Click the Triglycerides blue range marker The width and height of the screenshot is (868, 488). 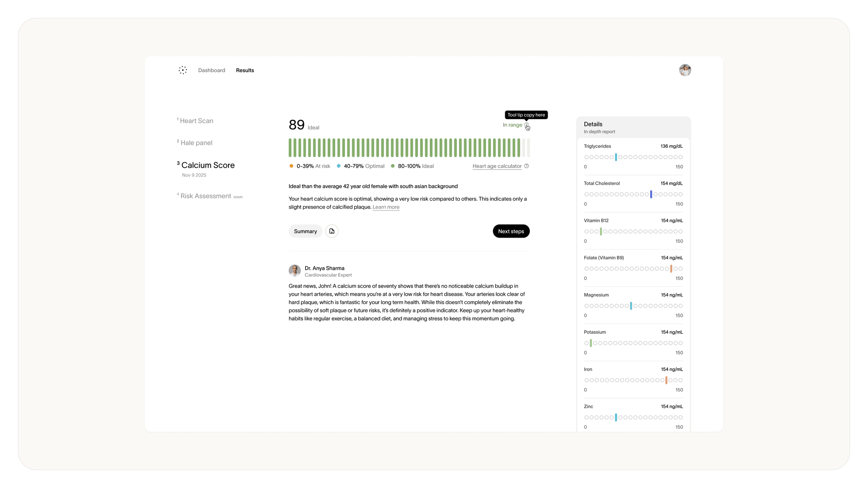click(616, 157)
